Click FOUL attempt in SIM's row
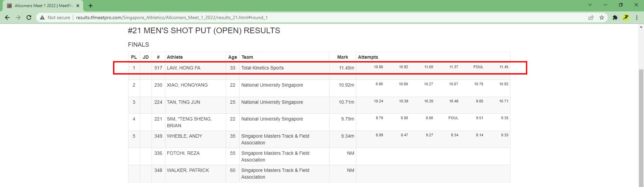Image resolution: width=644 pixels, height=187 pixels. click(453, 118)
